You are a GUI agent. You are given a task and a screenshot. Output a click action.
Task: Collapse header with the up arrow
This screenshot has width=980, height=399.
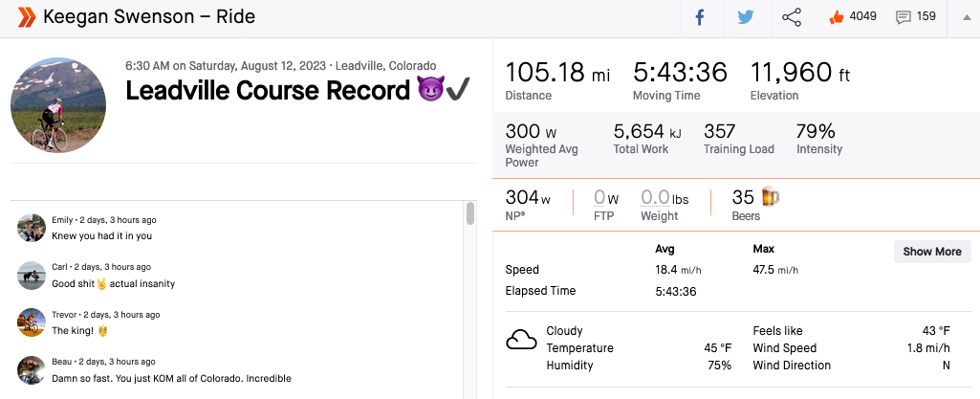pyautogui.click(x=964, y=18)
